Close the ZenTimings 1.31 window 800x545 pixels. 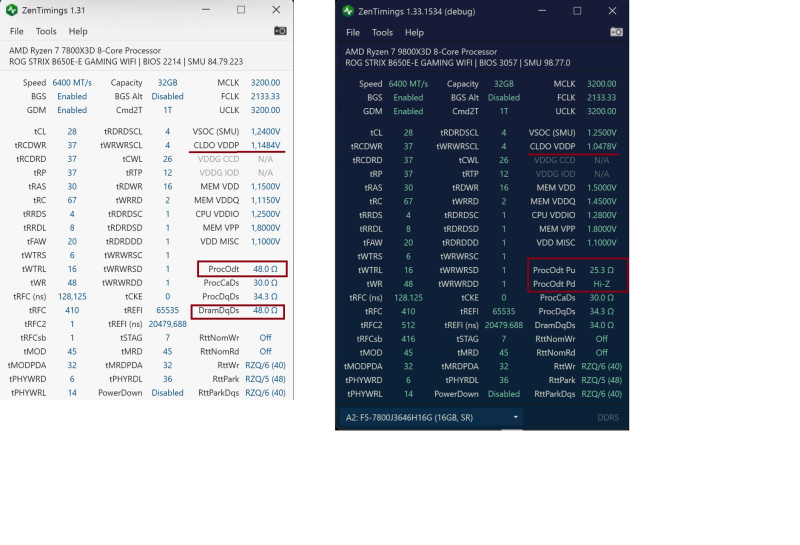coord(276,10)
